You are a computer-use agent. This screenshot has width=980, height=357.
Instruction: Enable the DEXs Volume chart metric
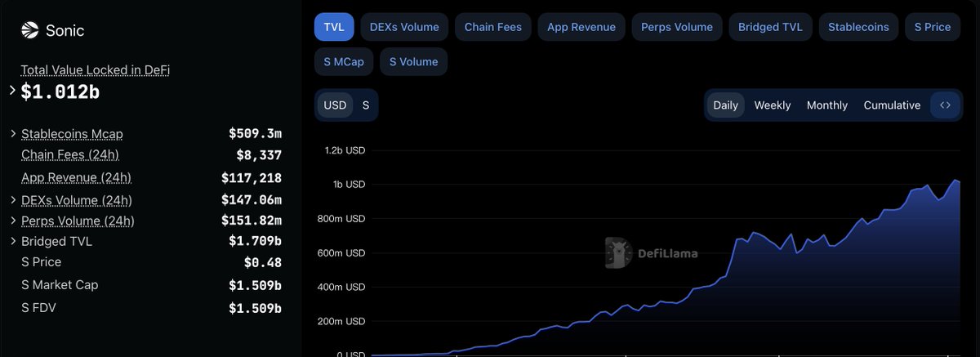tap(404, 27)
